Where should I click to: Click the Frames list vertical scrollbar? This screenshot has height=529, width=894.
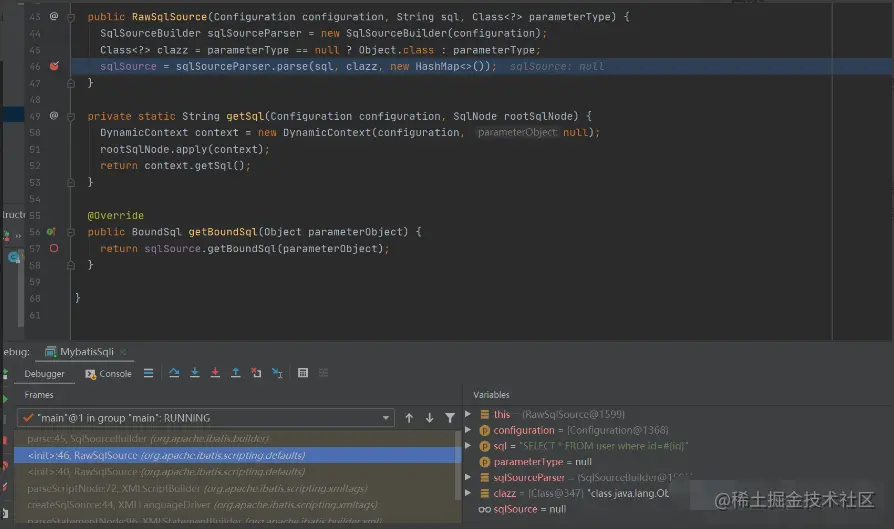click(x=457, y=465)
